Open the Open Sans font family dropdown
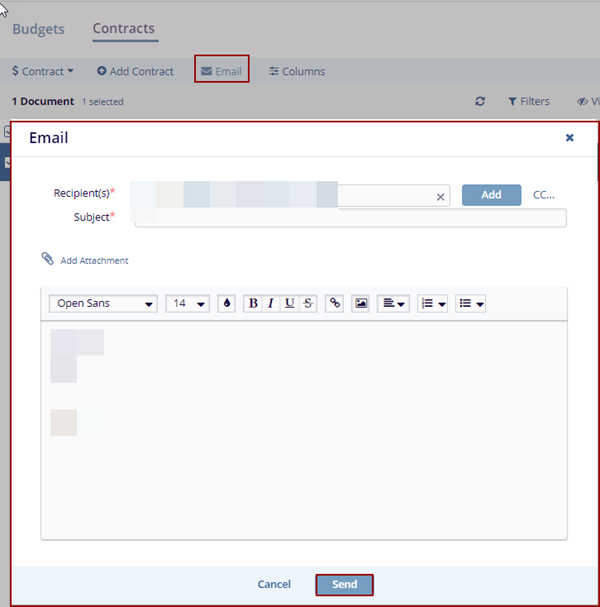Screen dimensions: 600x607 (103, 303)
